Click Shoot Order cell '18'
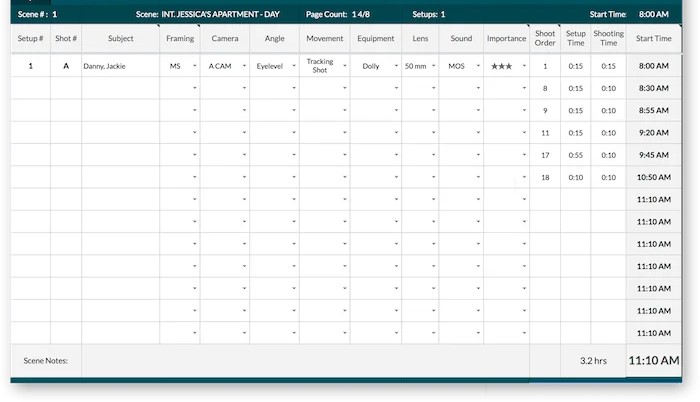 pyautogui.click(x=545, y=177)
